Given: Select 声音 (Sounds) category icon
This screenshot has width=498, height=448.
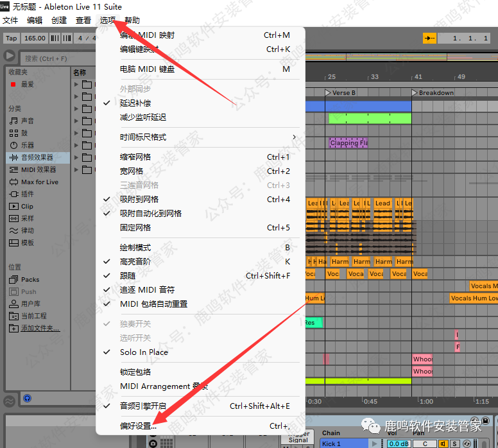Looking at the screenshot, I should click(x=14, y=121).
